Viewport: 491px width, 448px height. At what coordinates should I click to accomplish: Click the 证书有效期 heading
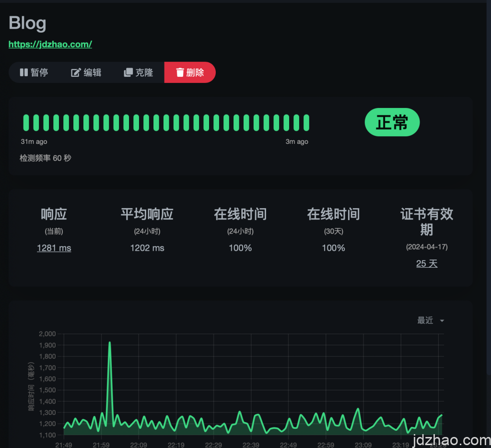click(x=427, y=222)
